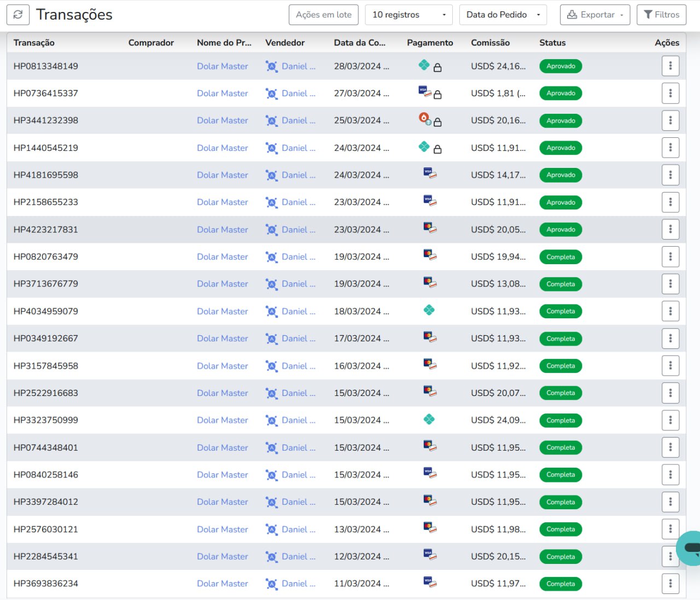Click the Pix payment icon for HP4034959079
This screenshot has height=600, width=700.
429,311
